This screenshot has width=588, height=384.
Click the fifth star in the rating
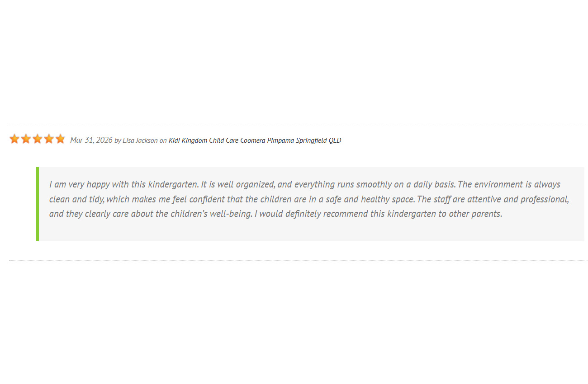[60, 139]
